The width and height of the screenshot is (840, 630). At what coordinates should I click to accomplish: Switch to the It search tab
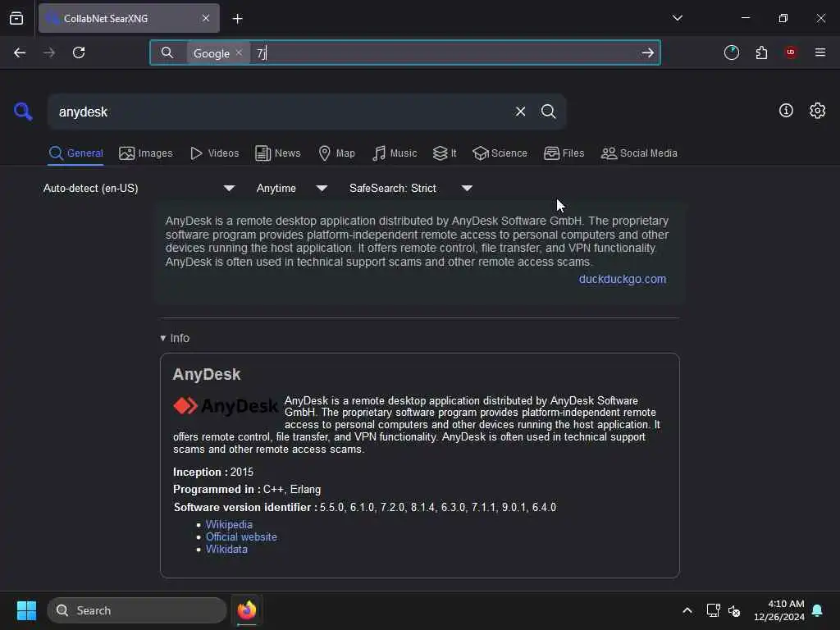point(445,153)
